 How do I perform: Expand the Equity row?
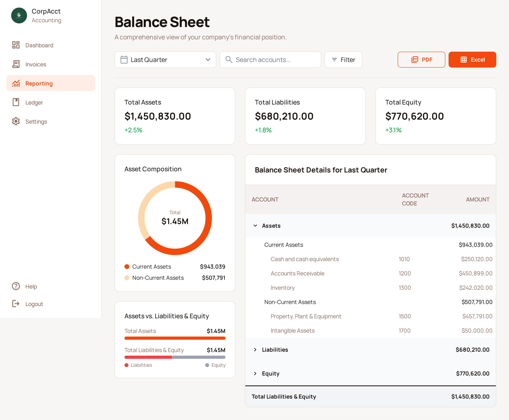click(x=255, y=373)
